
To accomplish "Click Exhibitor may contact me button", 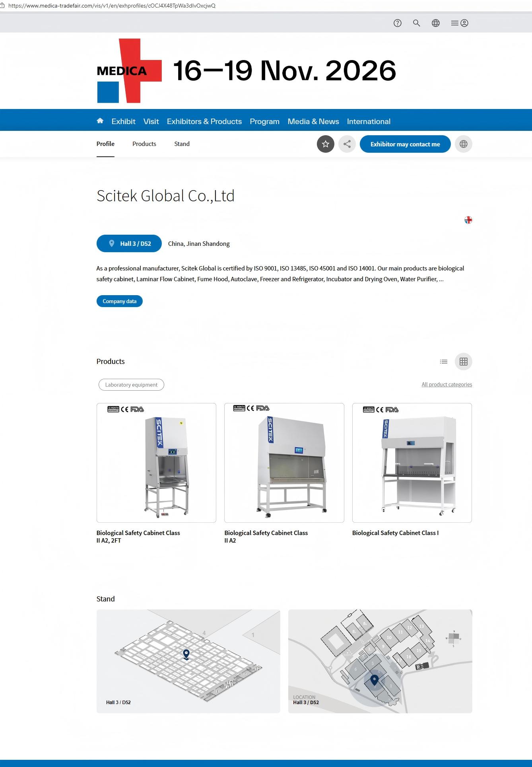I will (x=405, y=144).
